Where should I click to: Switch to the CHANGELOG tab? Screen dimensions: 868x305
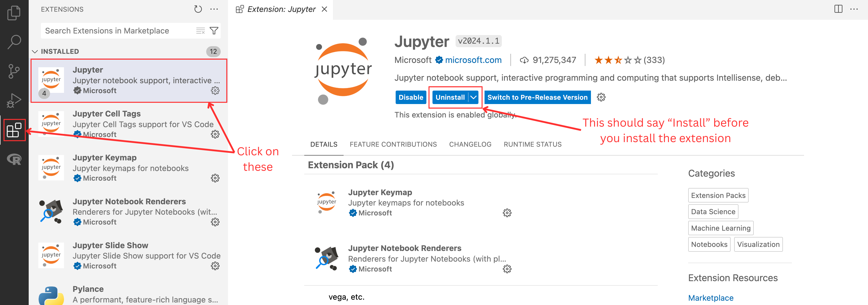pos(470,144)
